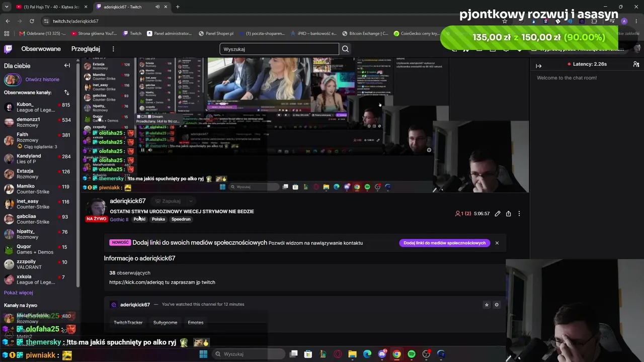Switch to the Pal Hajs TV YouTube tab

coord(52,7)
